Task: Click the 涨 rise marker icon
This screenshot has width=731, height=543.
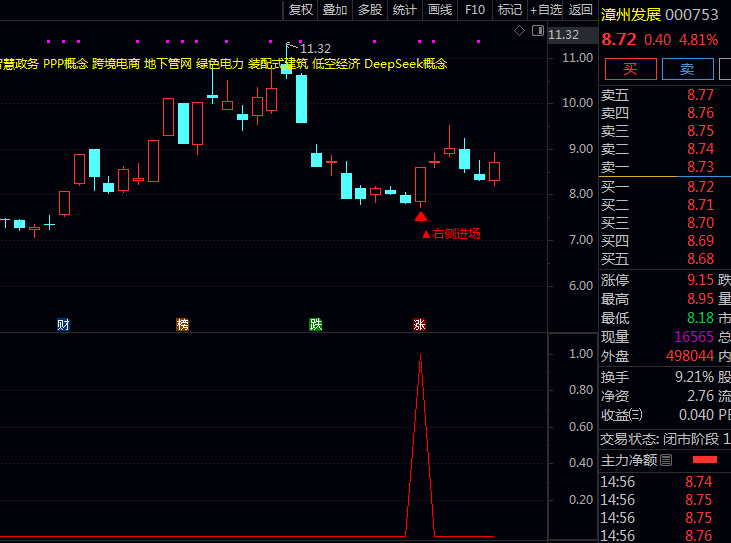Action: (419, 324)
